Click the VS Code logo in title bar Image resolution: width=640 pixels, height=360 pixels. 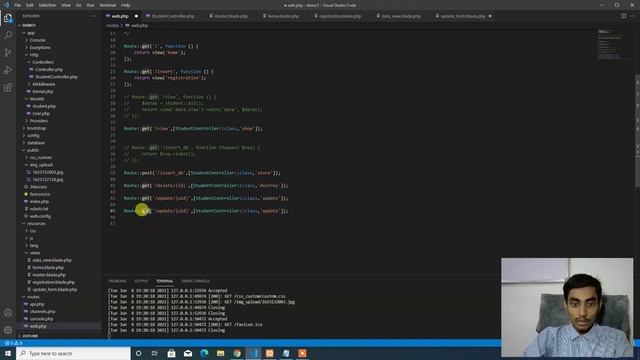click(x=6, y=5)
